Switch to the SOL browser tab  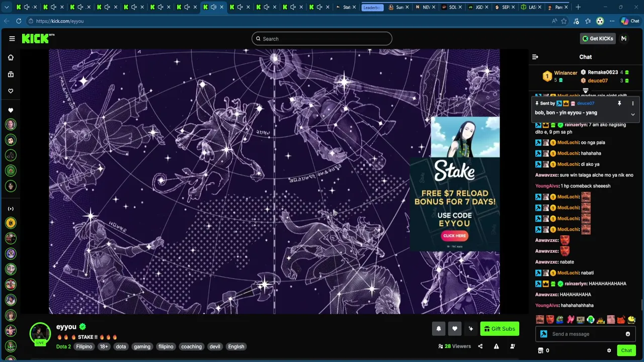[x=451, y=7]
